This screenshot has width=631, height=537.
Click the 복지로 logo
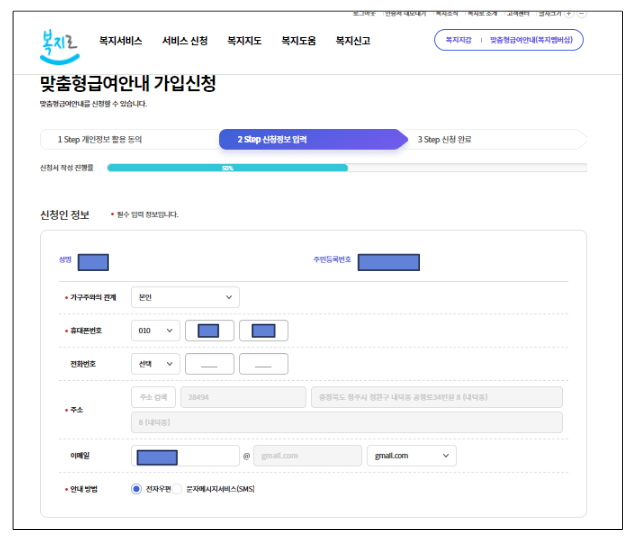[60, 46]
